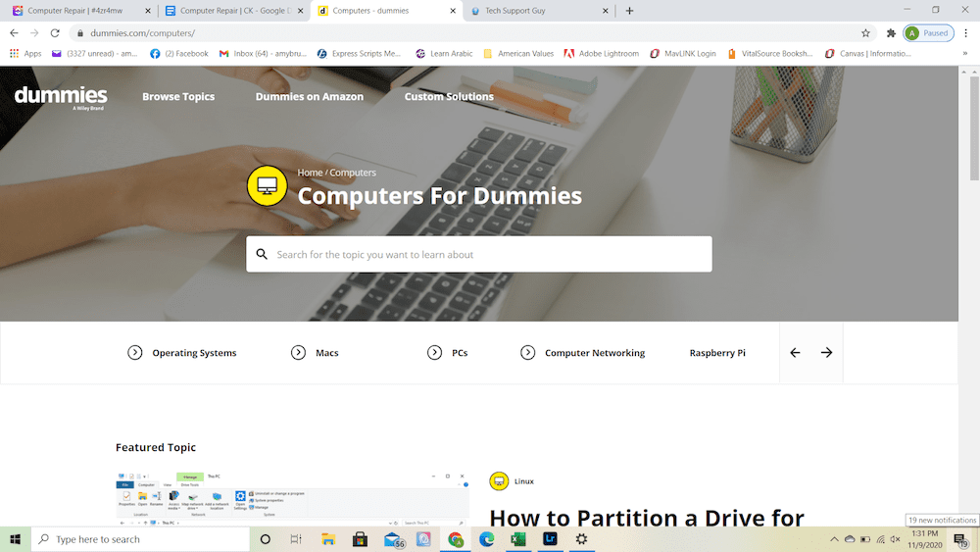Click the Linux yellow category icon

pos(499,480)
